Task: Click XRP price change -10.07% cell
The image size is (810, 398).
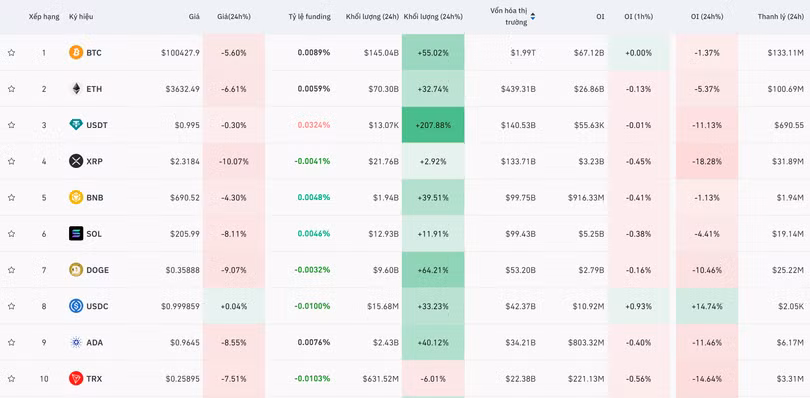Action: click(233, 161)
